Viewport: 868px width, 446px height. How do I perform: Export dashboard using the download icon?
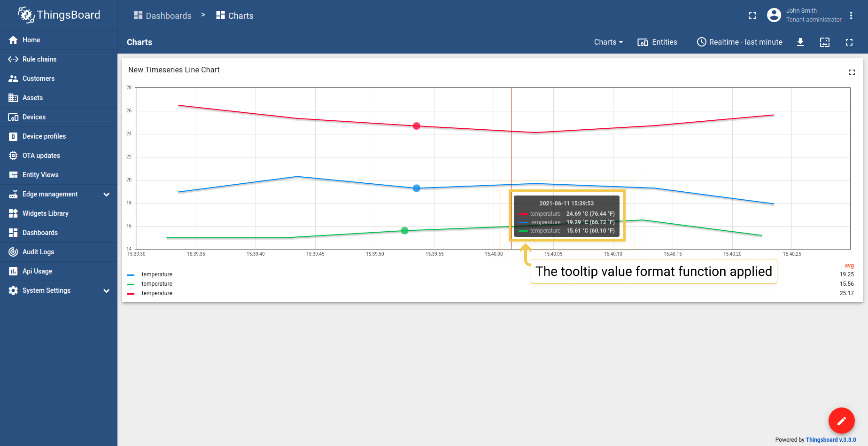tap(800, 42)
